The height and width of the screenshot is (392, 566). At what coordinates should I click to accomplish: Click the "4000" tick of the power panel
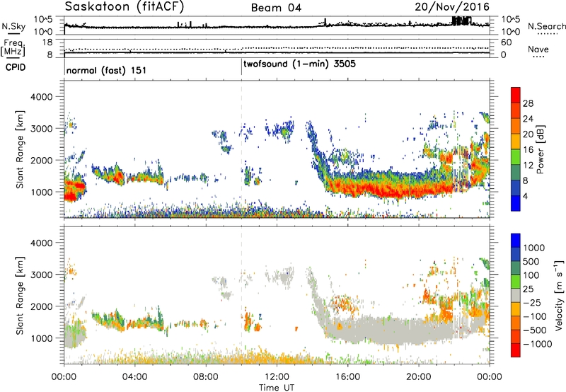(41, 97)
